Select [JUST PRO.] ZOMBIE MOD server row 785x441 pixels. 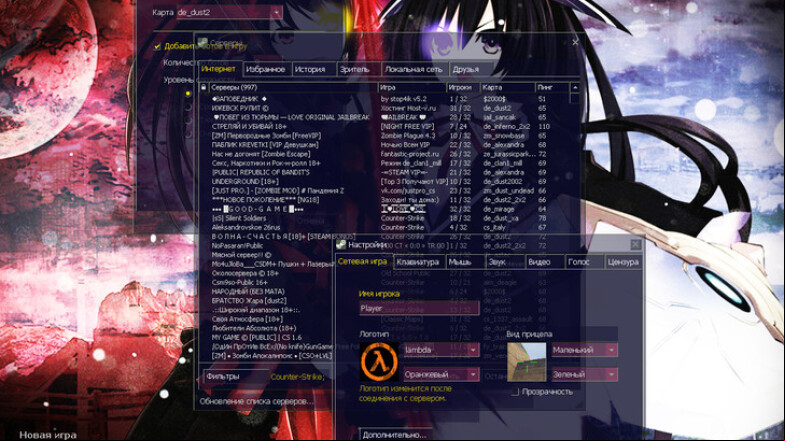click(x=384, y=191)
